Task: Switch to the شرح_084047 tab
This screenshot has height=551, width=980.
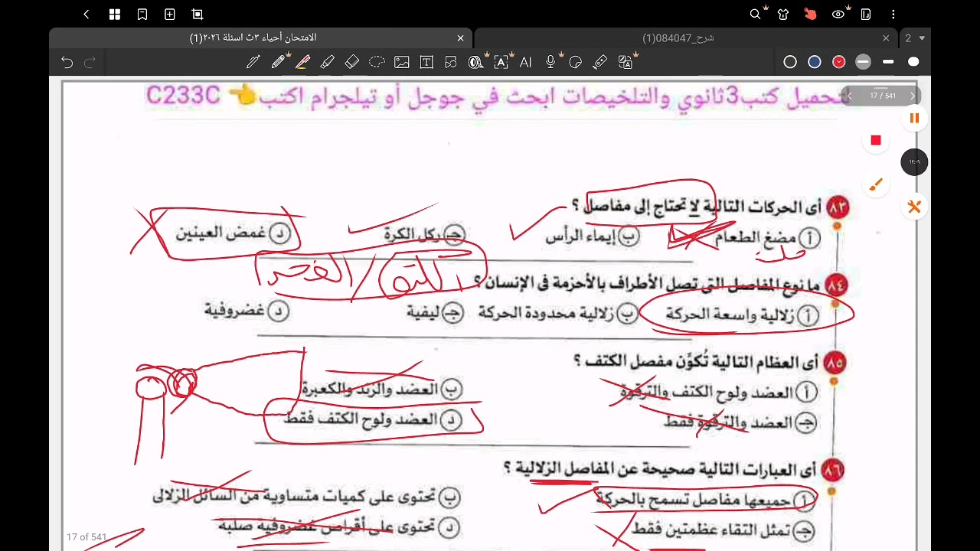Action: (678, 37)
